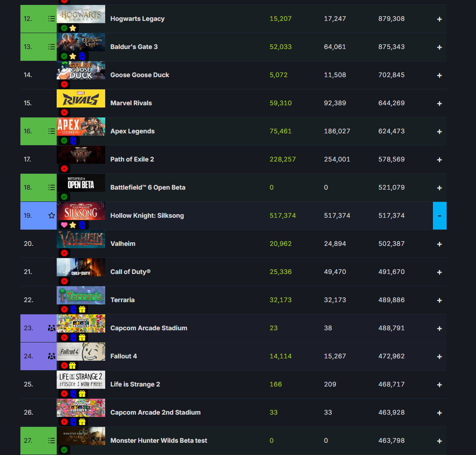Expand the Path of Exile 2 row
Image resolution: width=476 pixels, height=455 pixels.
(x=439, y=160)
